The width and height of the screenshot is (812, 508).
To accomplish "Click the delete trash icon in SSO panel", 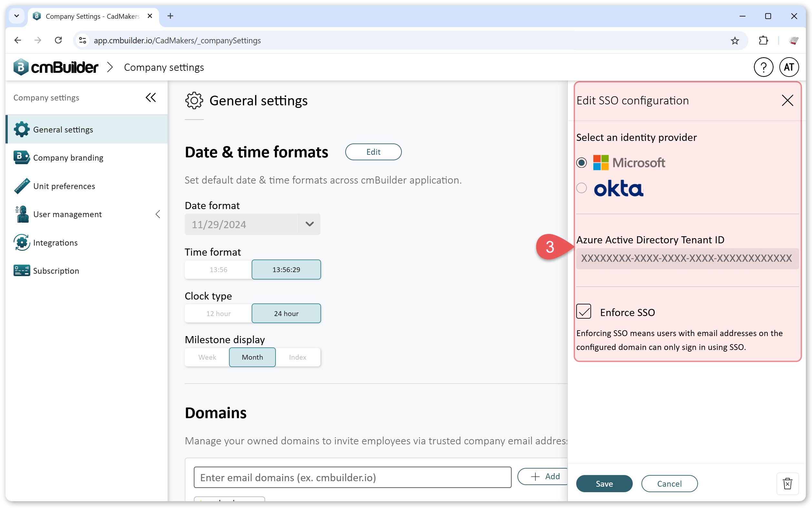I will coord(787,483).
